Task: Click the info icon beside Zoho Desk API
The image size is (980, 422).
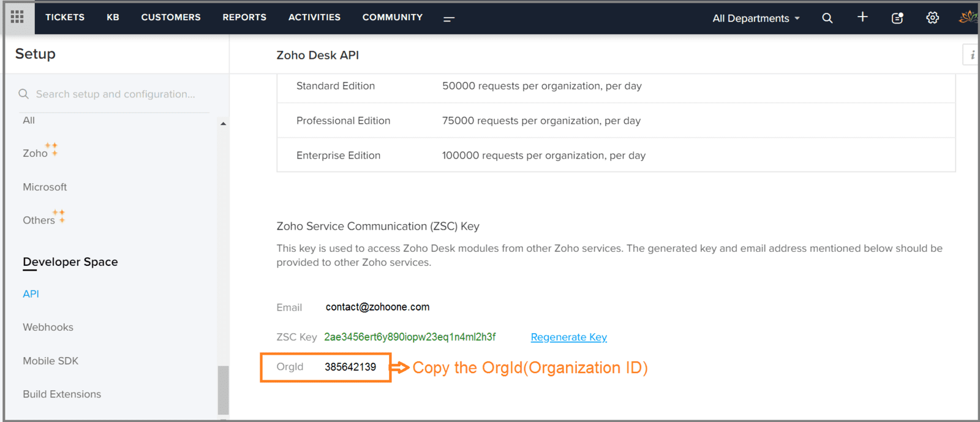Action: tap(971, 55)
